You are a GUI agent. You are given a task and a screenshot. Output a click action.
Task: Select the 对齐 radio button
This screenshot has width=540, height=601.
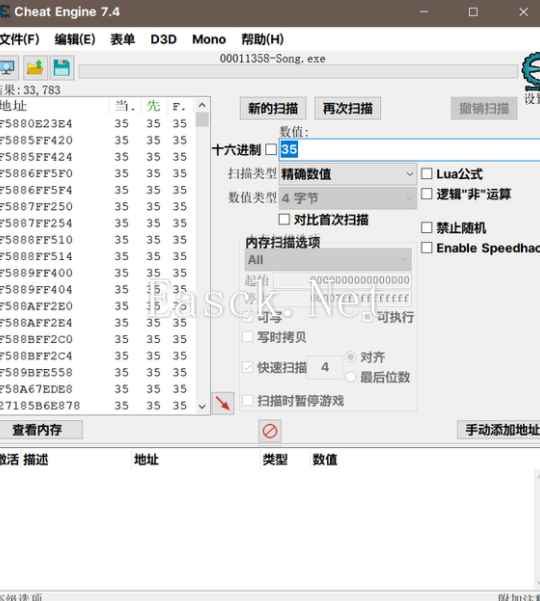pos(350,357)
